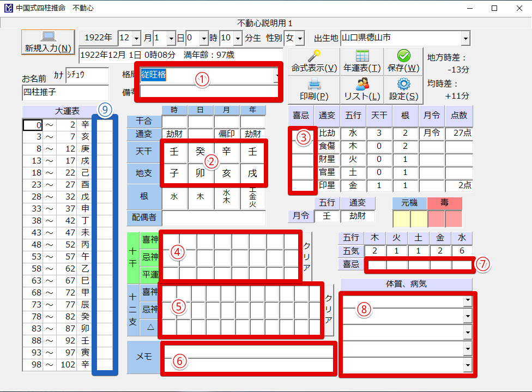Click the 従旺格 格局 field
Viewport: 532px width, 392px height.
(x=207, y=75)
